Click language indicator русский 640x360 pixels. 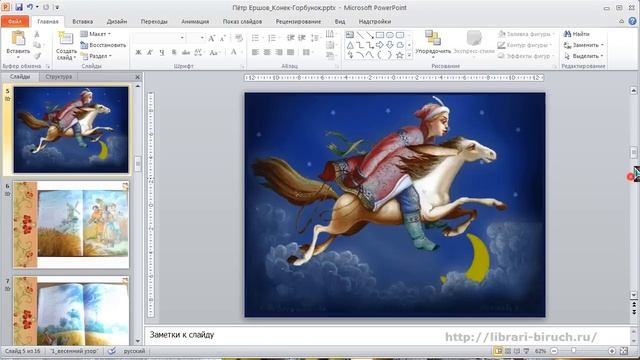click(134, 351)
